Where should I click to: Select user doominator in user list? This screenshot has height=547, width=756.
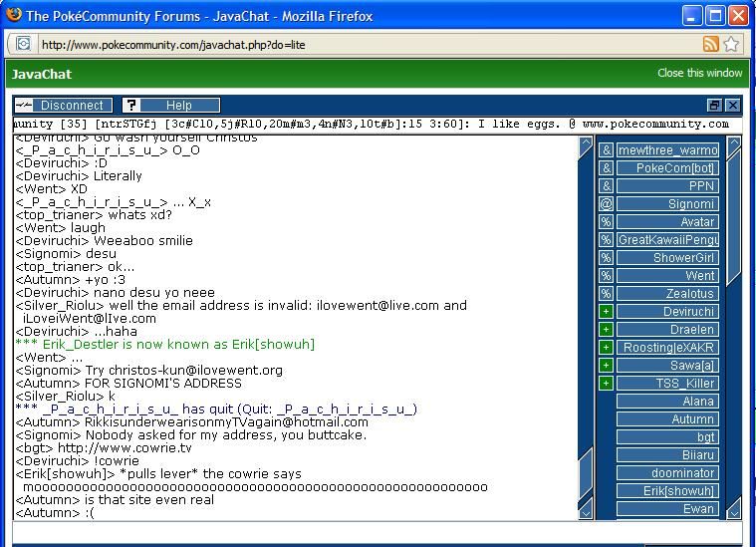667,472
